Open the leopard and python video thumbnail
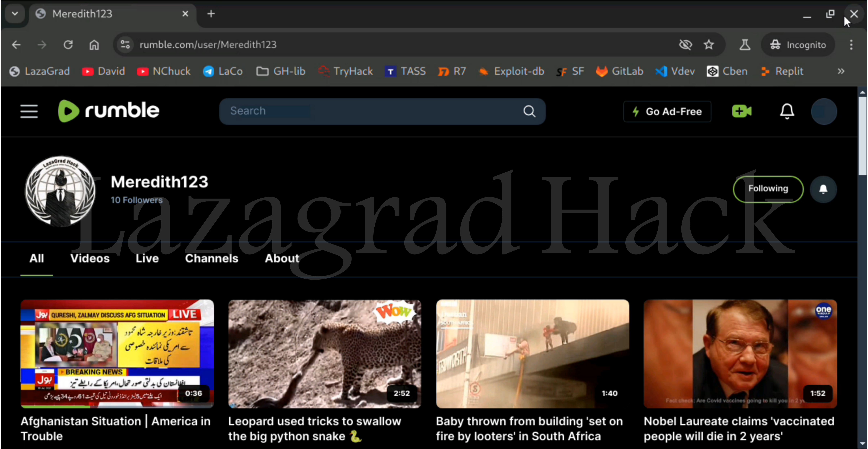868x449 pixels. [x=324, y=354]
